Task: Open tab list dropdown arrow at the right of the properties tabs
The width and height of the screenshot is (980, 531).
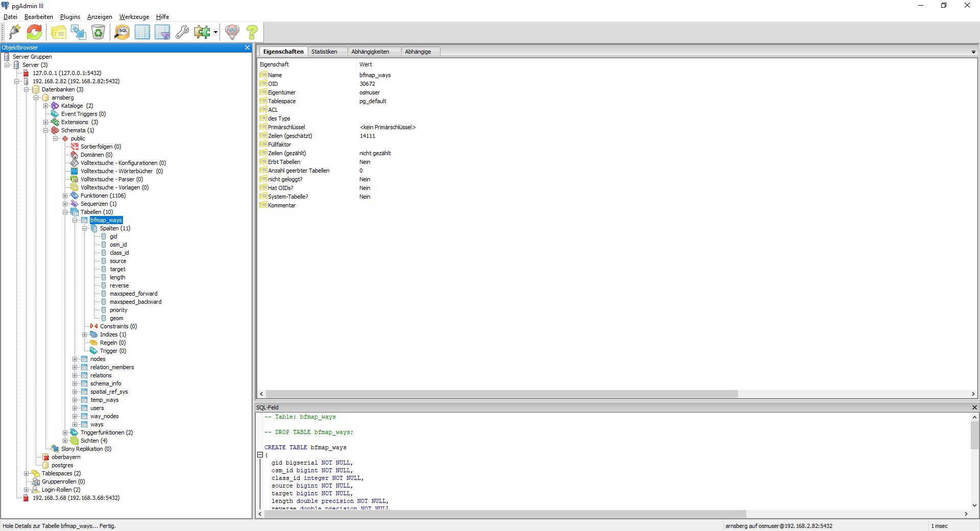Action: click(973, 52)
